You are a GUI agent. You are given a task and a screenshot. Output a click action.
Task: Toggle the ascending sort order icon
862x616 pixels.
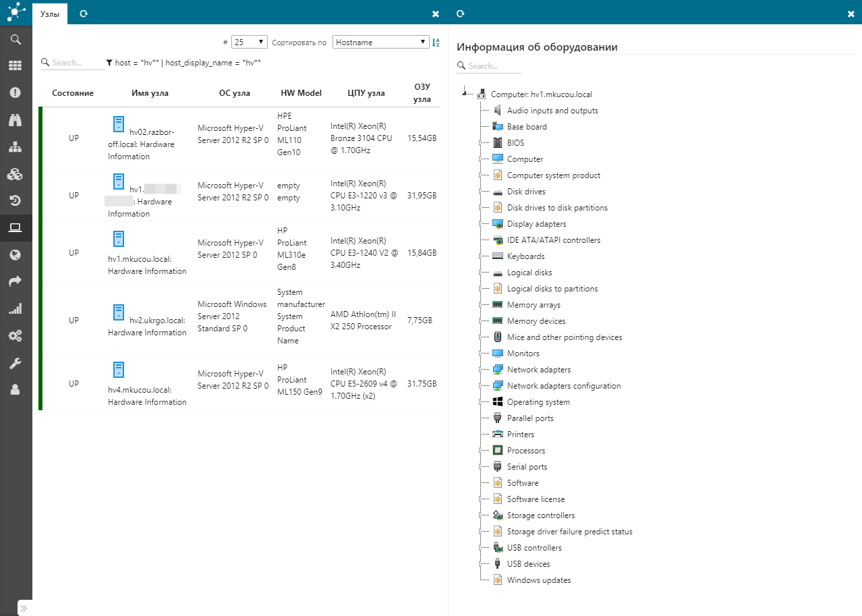pyautogui.click(x=436, y=43)
